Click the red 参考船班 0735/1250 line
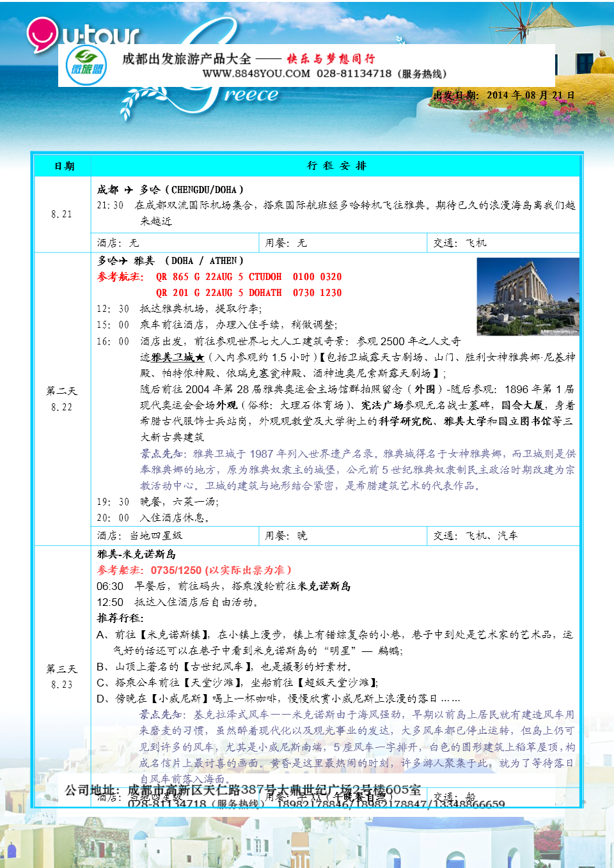Viewport: 614px width, 868px height. (x=194, y=570)
